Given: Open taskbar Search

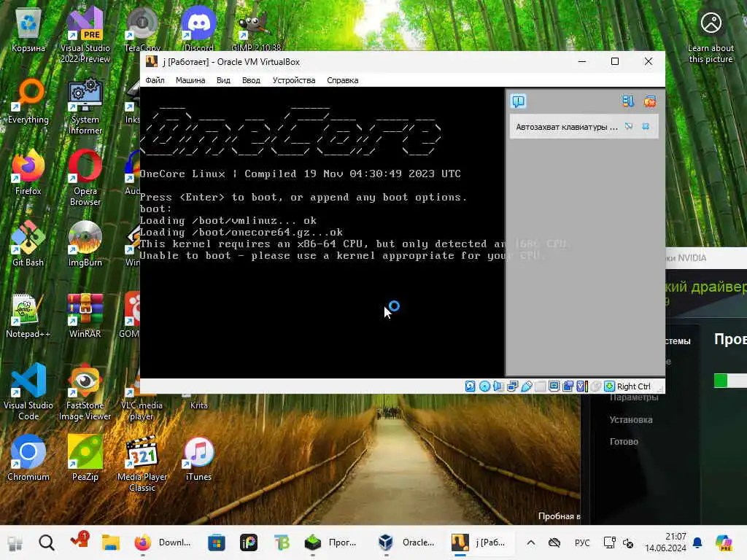Looking at the screenshot, I should [x=46, y=542].
